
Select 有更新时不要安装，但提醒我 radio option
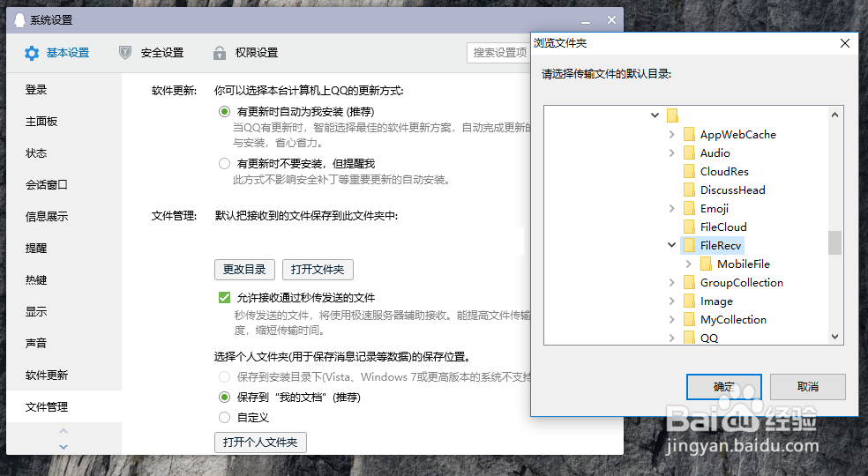tap(224, 164)
